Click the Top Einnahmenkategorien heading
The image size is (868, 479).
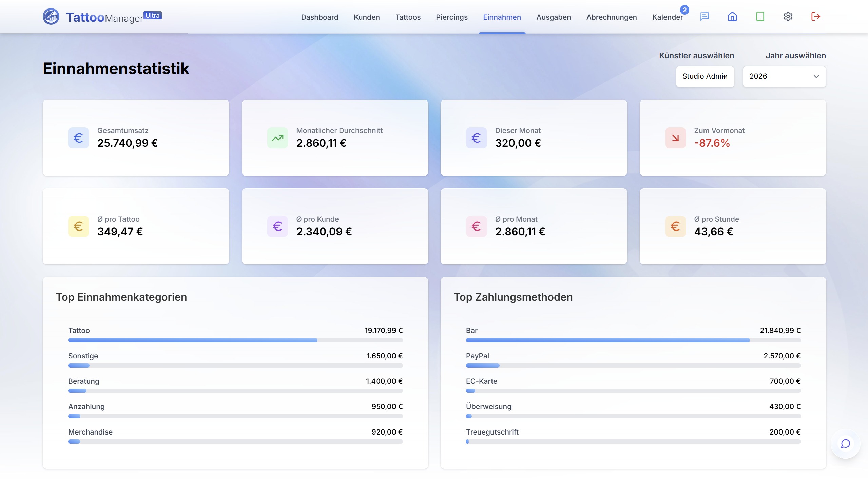pyautogui.click(x=121, y=297)
